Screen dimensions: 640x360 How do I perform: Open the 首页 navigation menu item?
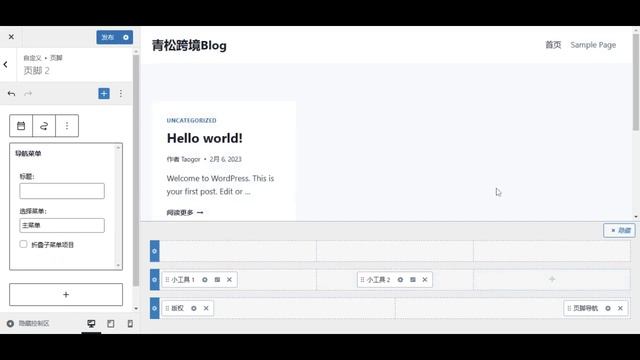(x=553, y=45)
